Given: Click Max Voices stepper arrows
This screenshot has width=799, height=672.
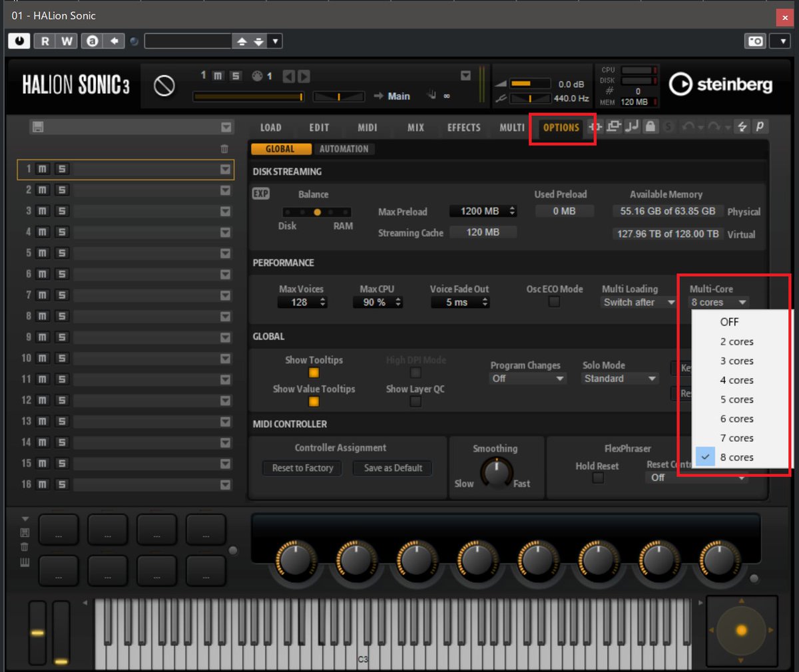Looking at the screenshot, I should pos(323,302).
